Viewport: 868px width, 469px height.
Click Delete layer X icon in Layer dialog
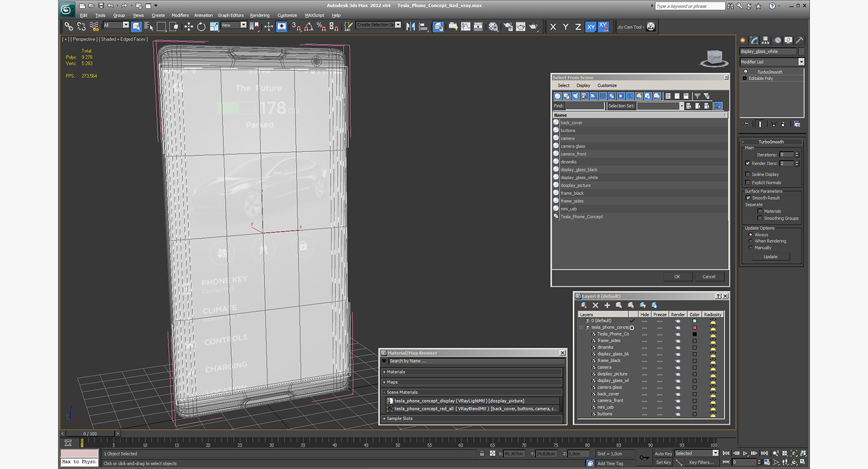pyautogui.click(x=595, y=305)
